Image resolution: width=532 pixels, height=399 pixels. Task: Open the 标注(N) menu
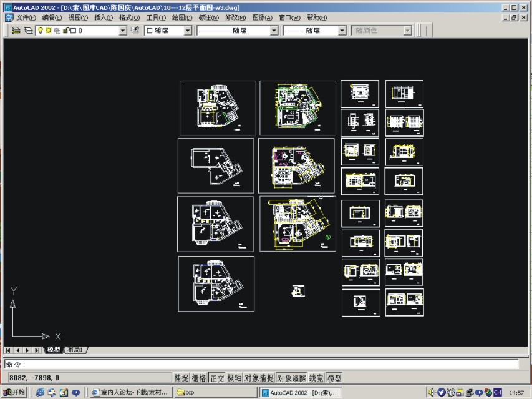209,17
